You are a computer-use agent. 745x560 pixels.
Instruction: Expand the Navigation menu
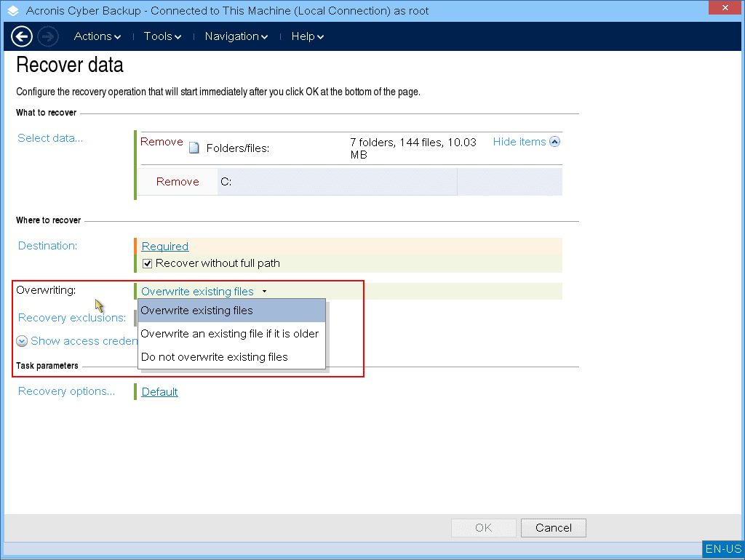point(236,36)
